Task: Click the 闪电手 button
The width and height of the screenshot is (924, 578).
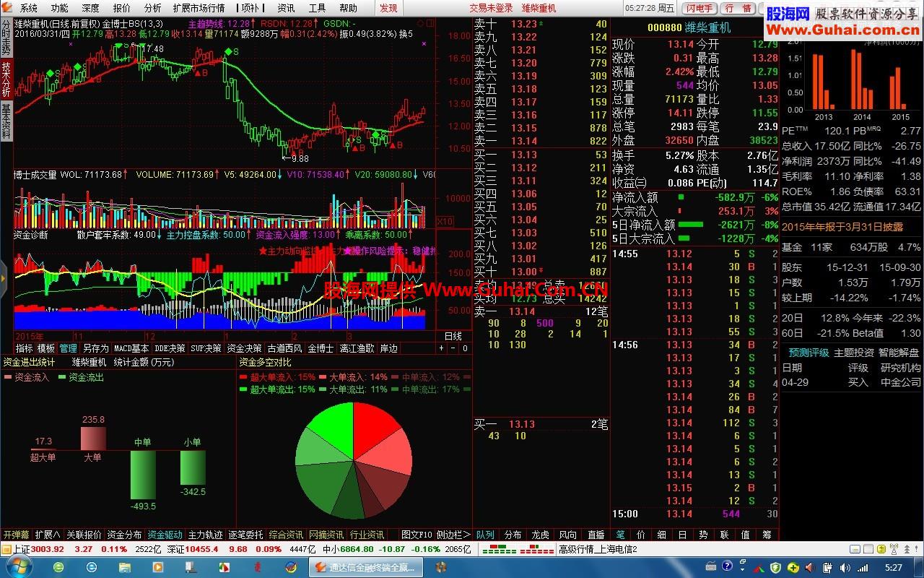Action: [700, 8]
